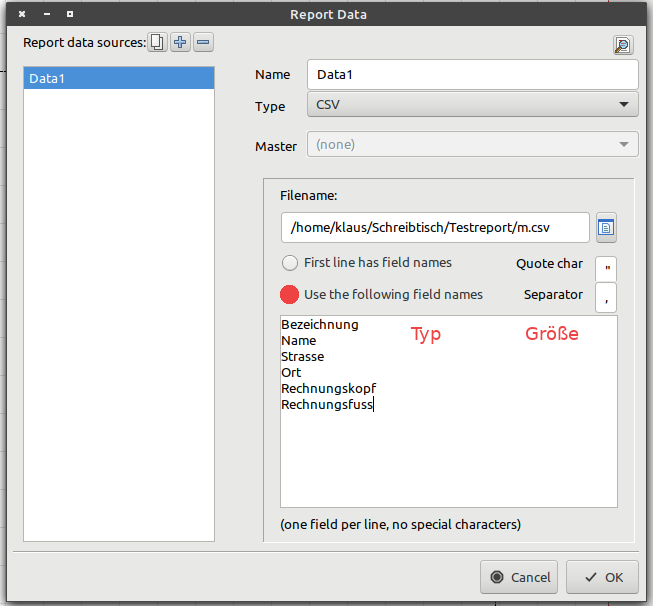Confirm with the OK button
The image size is (653, 606).
click(x=602, y=577)
